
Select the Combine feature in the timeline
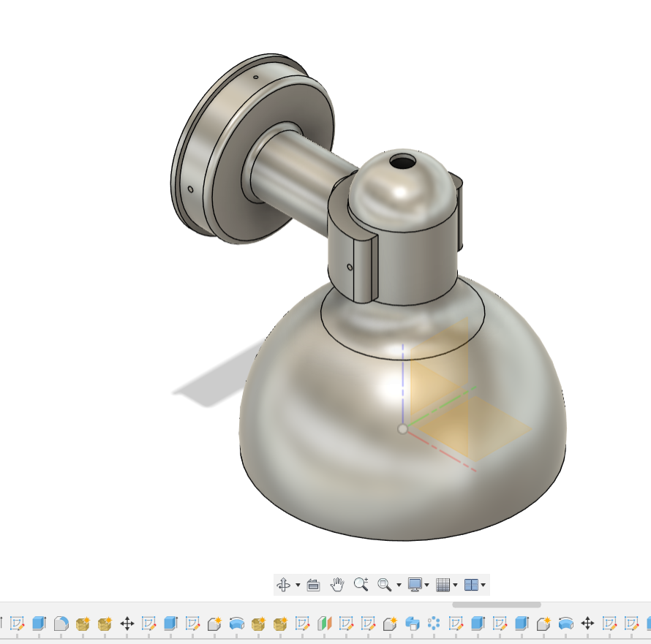pyautogui.click(x=412, y=624)
